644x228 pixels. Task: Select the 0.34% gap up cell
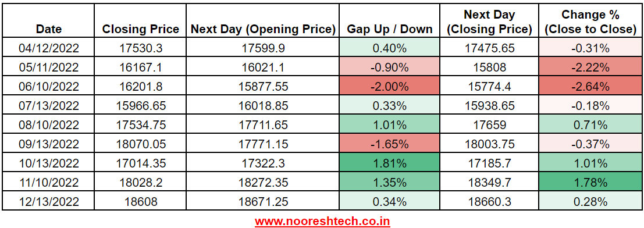pos(389,201)
